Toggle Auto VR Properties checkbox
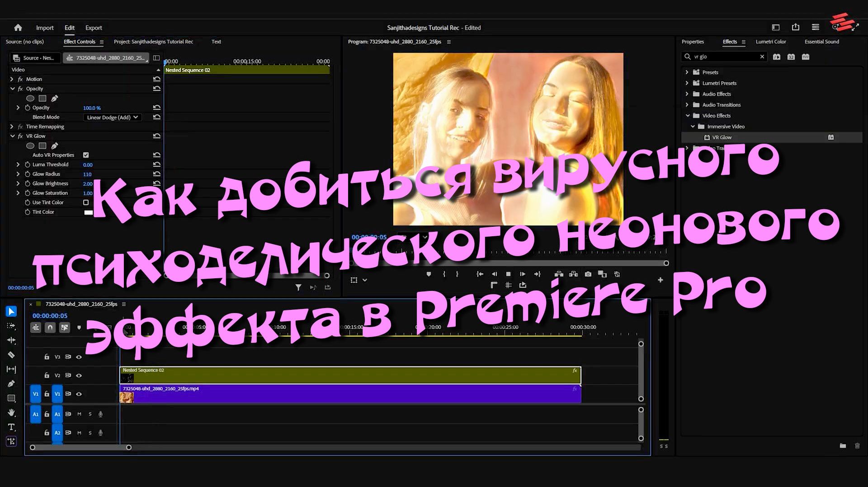The width and height of the screenshot is (868, 487). [86, 155]
